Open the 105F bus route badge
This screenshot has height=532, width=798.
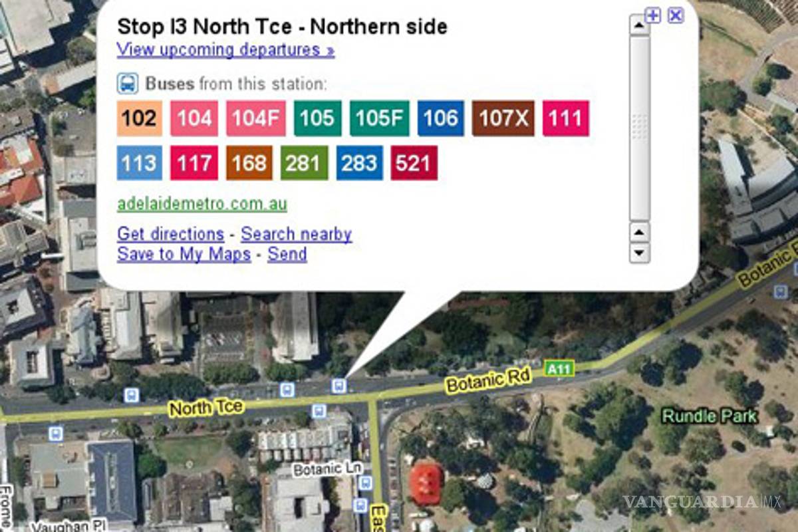tap(380, 119)
